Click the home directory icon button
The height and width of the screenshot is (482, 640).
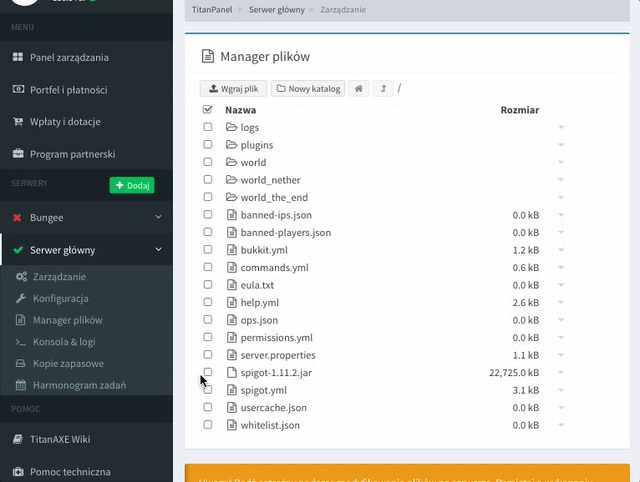click(359, 89)
